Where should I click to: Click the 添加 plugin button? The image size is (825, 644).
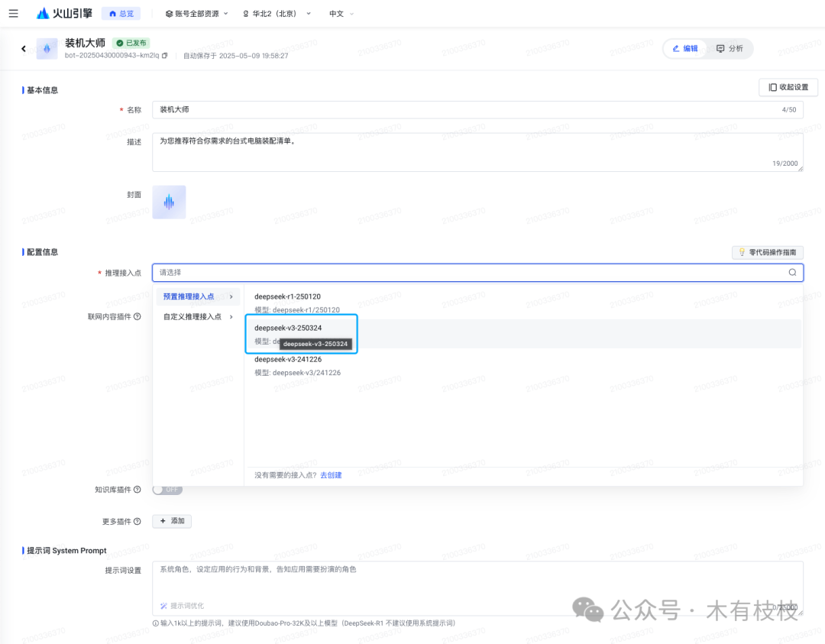(x=172, y=521)
